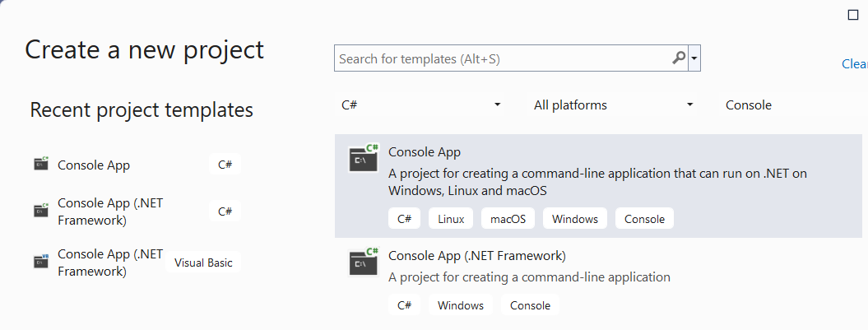Viewport: 868px width, 330px height.
Task: Click recent C# Console App (.NET Framework) icon
Action: 41,211
